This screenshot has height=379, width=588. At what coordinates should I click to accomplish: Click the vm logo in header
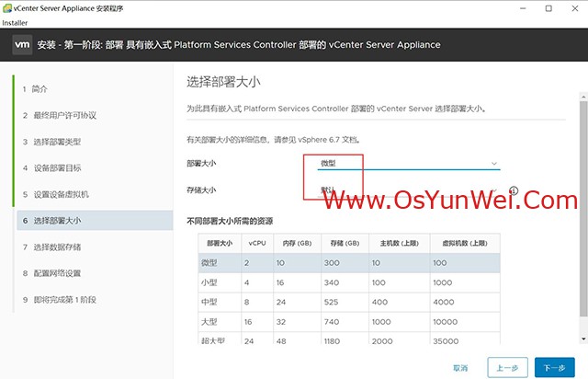22,45
